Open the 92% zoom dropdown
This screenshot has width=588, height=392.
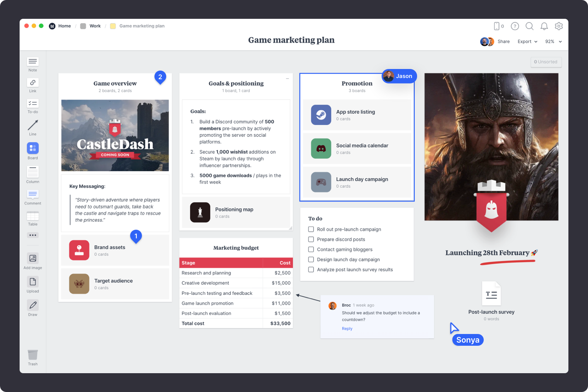click(553, 41)
